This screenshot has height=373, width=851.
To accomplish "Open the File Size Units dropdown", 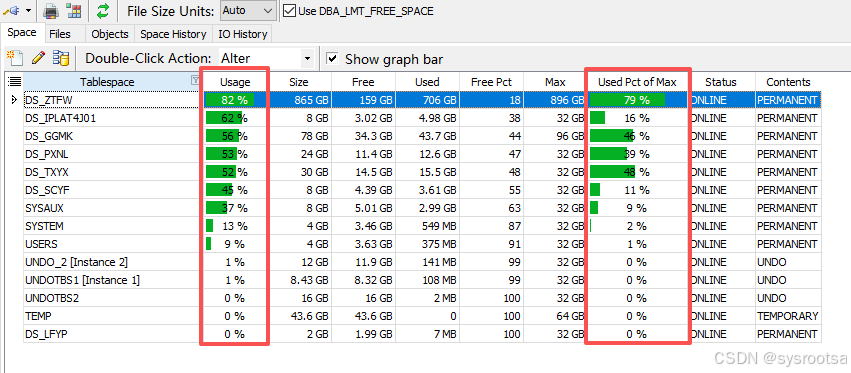I will click(249, 10).
